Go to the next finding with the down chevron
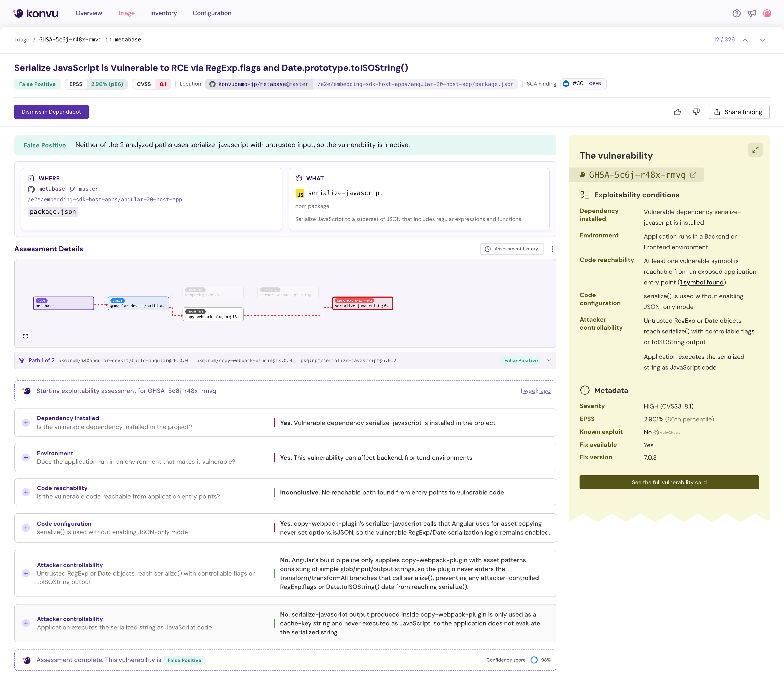784x676 pixels. 762,40
